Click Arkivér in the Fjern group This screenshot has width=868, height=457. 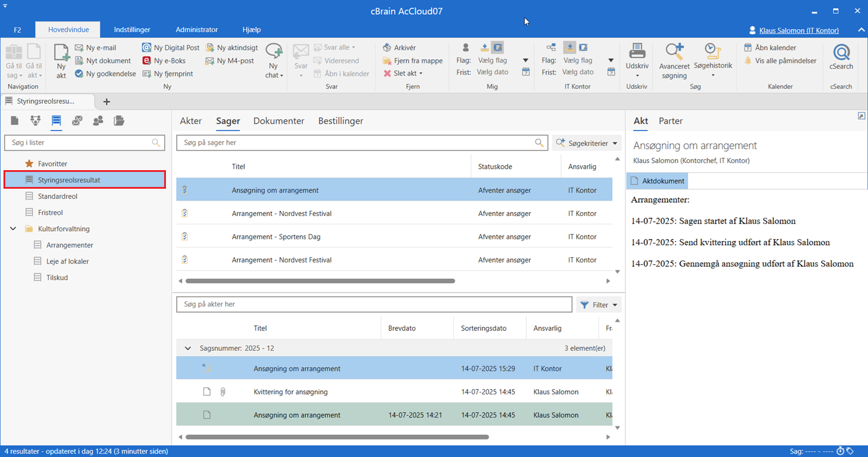pyautogui.click(x=399, y=48)
